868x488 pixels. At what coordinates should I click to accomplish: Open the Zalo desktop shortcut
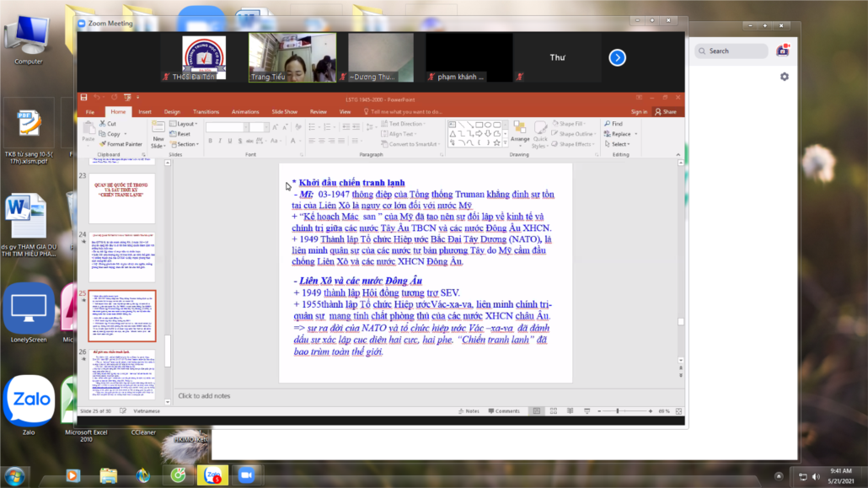pyautogui.click(x=29, y=403)
